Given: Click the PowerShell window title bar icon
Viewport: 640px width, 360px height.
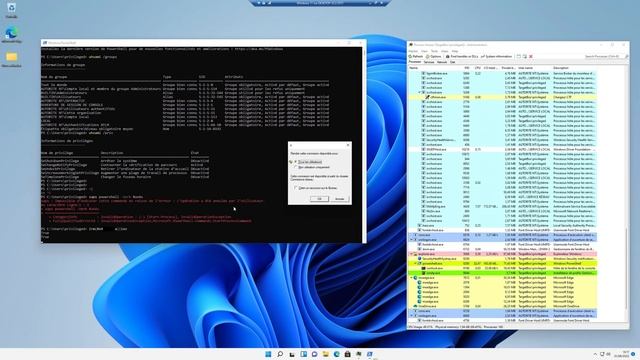Looking at the screenshot, I should [44, 43].
